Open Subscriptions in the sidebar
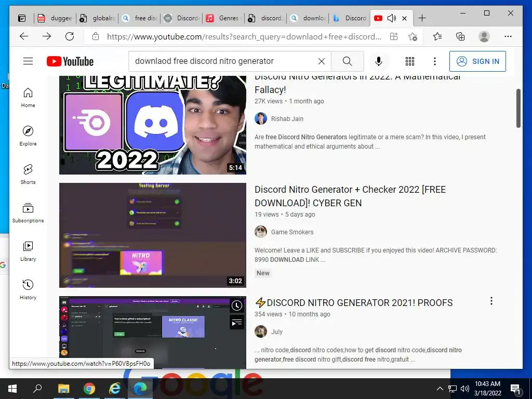 28,212
